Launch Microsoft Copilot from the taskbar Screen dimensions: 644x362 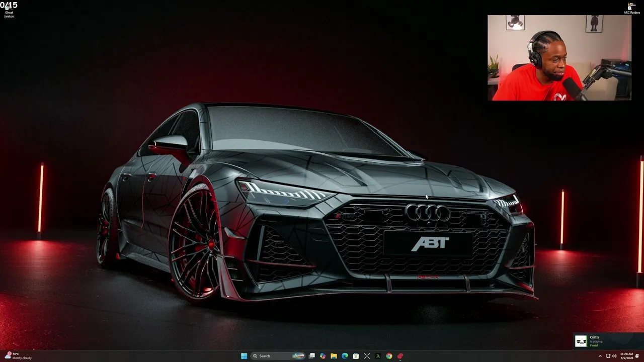(x=323, y=356)
